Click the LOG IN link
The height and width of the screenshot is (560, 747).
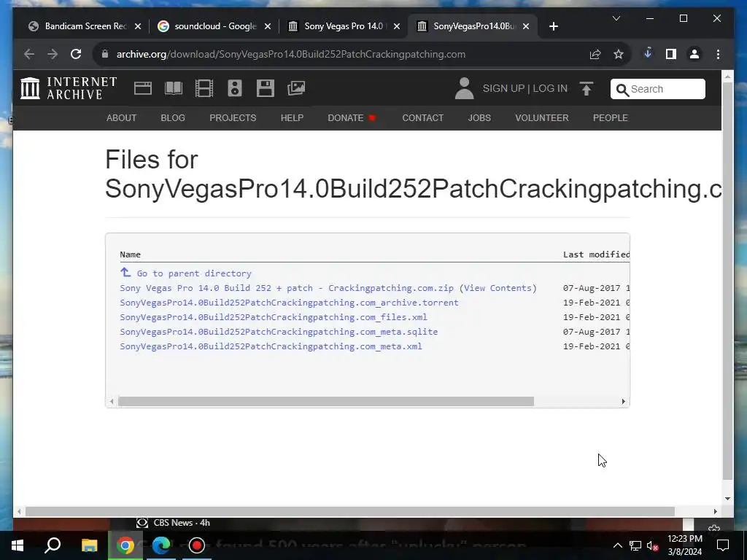(550, 88)
